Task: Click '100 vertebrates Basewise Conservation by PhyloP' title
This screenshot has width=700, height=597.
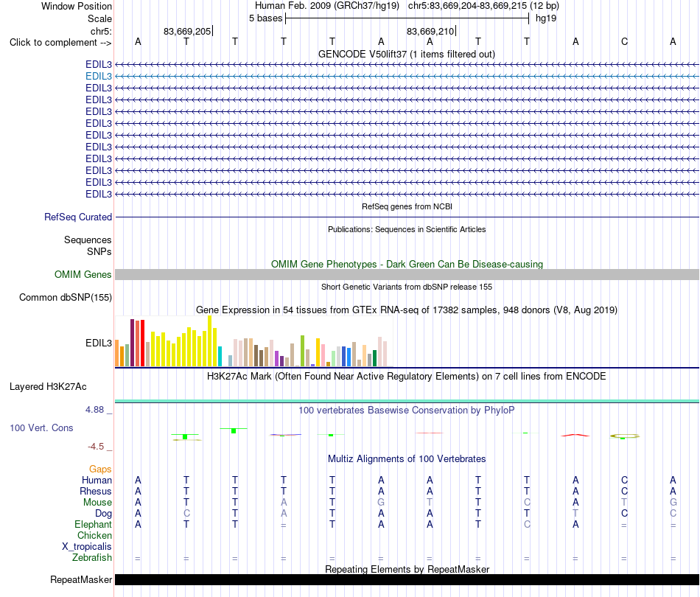Action: point(407,411)
